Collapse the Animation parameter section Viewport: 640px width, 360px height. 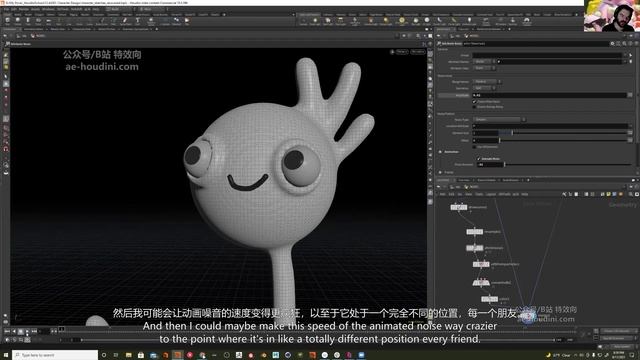pyautogui.click(x=440, y=152)
